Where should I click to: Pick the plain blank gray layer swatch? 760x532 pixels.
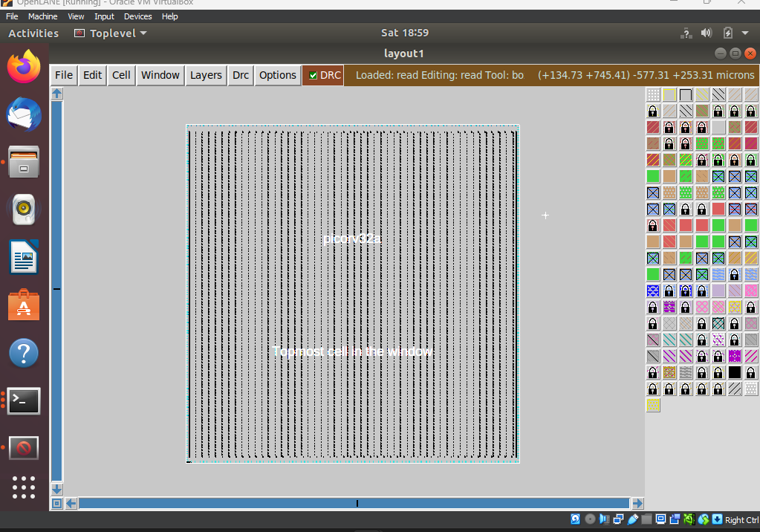click(718, 127)
